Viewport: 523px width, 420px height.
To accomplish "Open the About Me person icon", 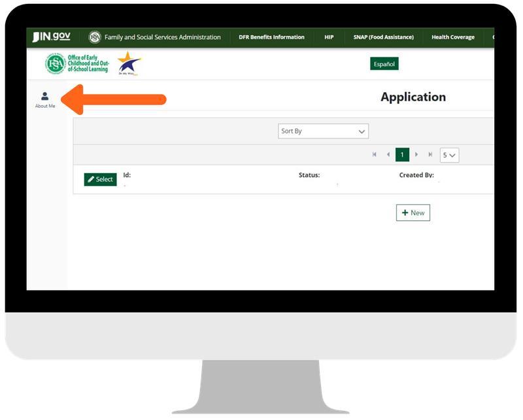I will (x=45, y=97).
